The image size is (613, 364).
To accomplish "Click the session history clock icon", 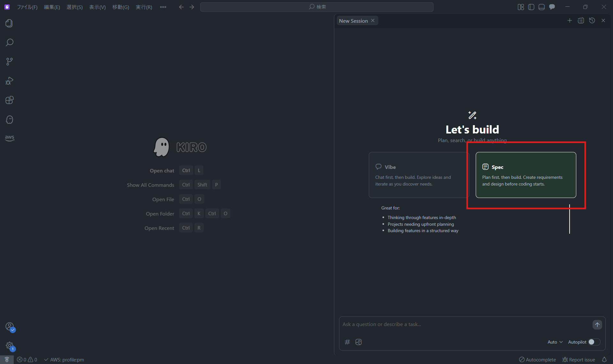I will pos(592,20).
